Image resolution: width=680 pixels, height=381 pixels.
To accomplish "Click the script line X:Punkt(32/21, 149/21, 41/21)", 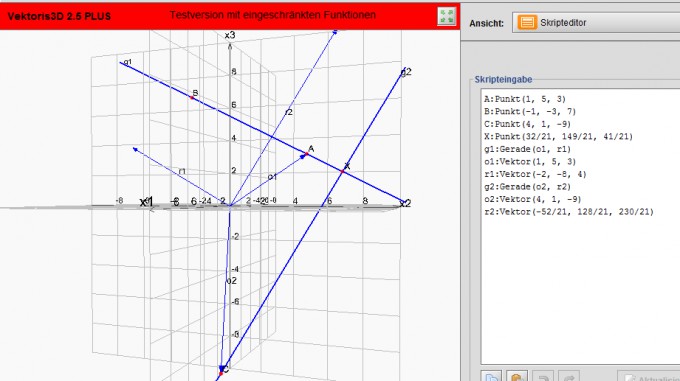I will coord(558,137).
